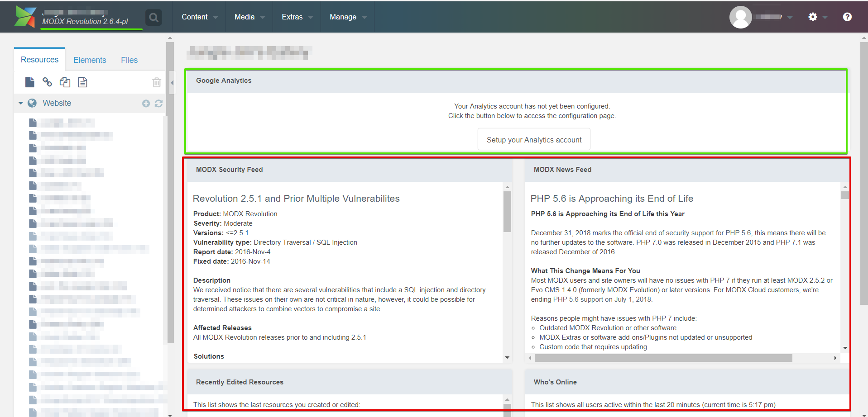Select the Website context label
The height and width of the screenshot is (417, 868).
(x=57, y=103)
